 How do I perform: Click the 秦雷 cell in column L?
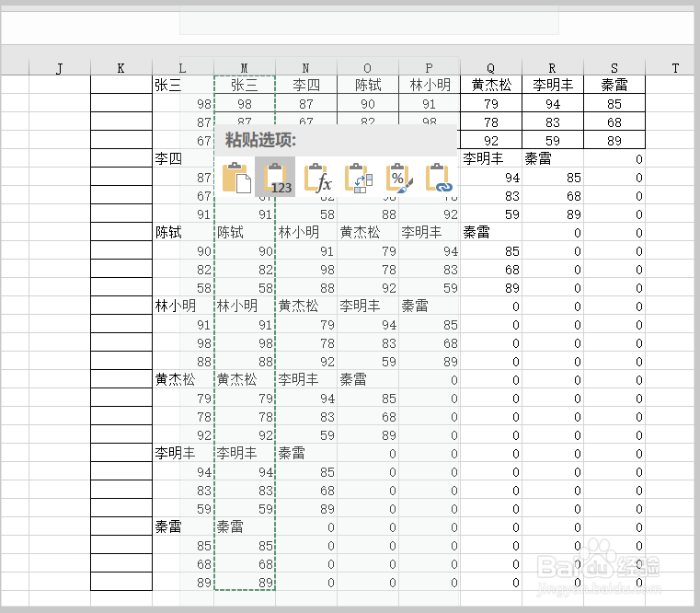tap(183, 526)
